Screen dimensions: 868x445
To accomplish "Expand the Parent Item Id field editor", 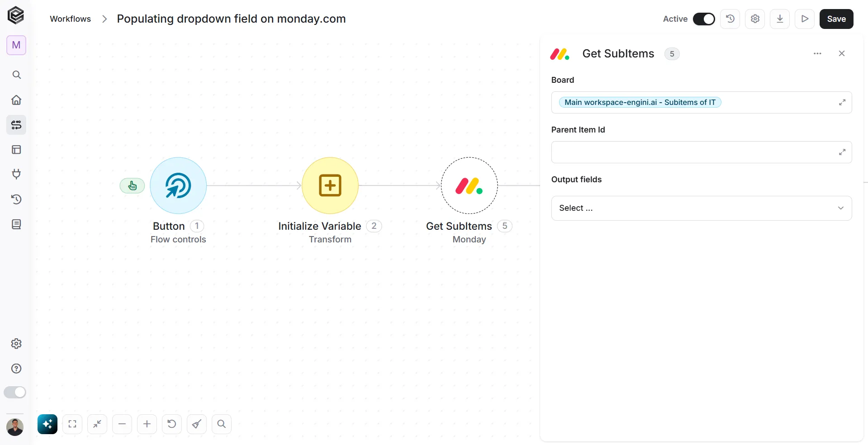I will 842,152.
